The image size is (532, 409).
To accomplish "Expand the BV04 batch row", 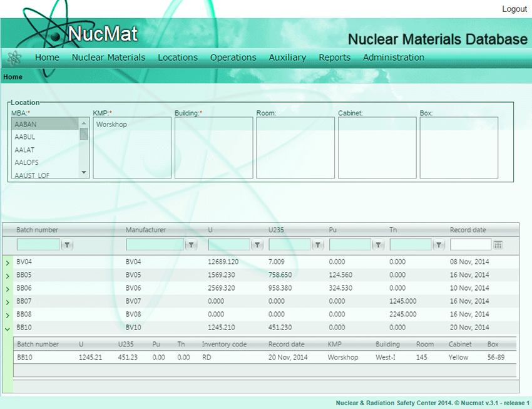I will point(8,262).
